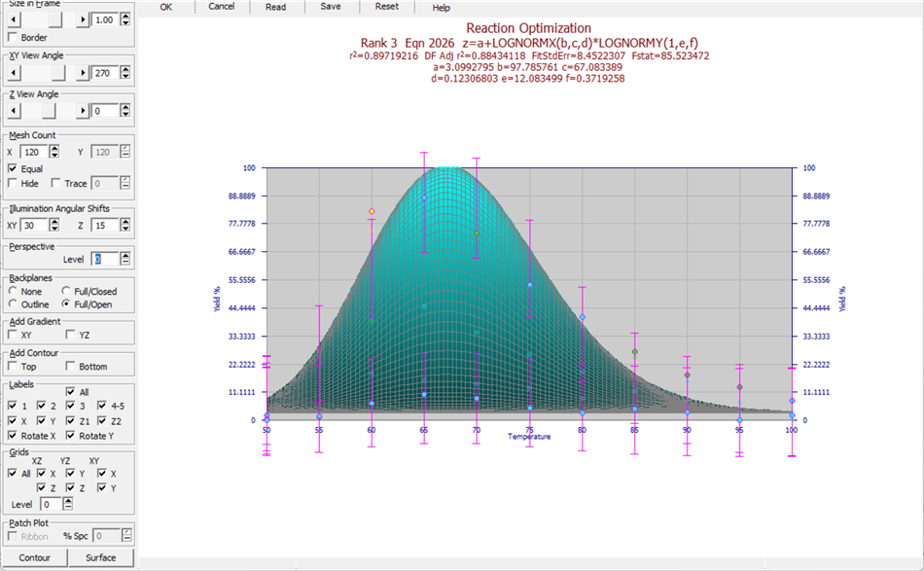Uncheck the Rotate X labels checkbox

click(x=13, y=436)
